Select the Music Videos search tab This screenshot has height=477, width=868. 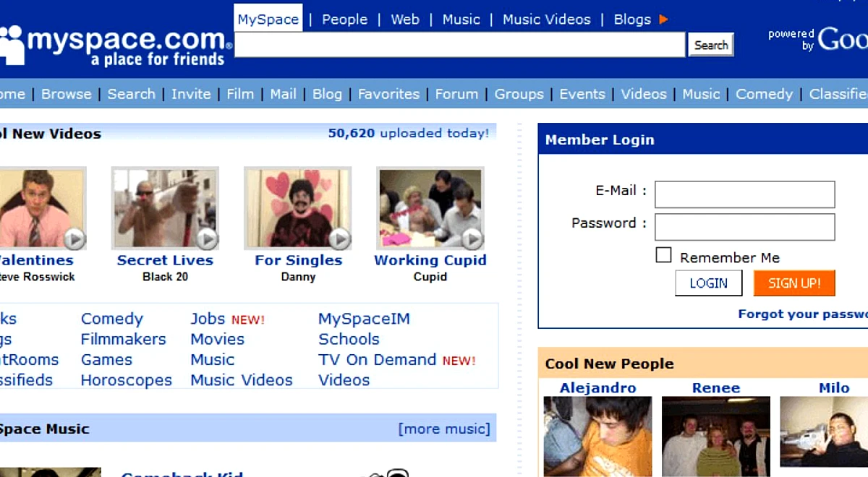pos(546,20)
